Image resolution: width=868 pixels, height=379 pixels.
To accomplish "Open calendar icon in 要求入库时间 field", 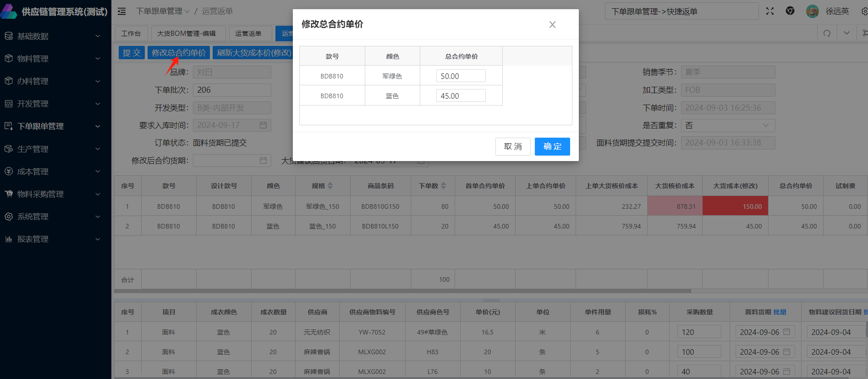I will 263,125.
